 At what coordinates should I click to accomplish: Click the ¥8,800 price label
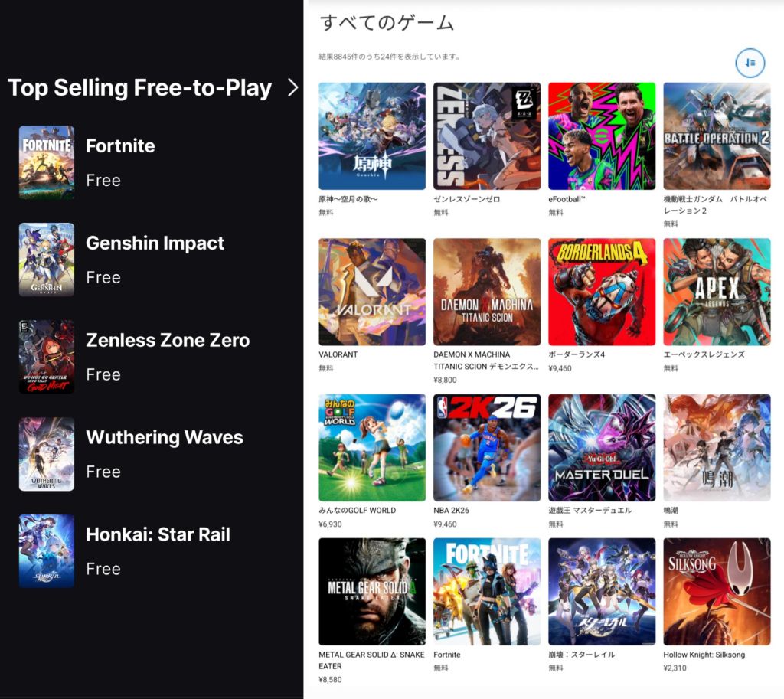click(x=445, y=380)
